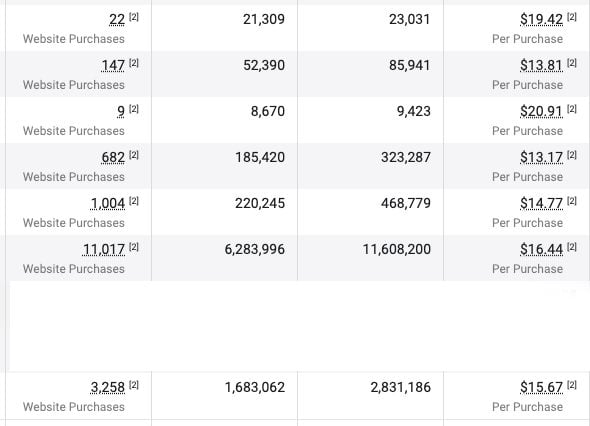Open the $13.17 per purchase cost

point(541,157)
